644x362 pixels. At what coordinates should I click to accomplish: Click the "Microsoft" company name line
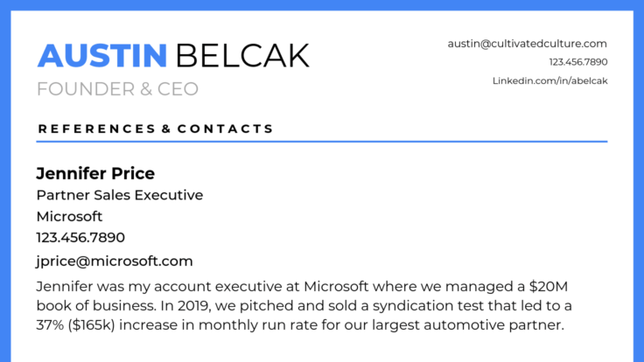(x=69, y=216)
